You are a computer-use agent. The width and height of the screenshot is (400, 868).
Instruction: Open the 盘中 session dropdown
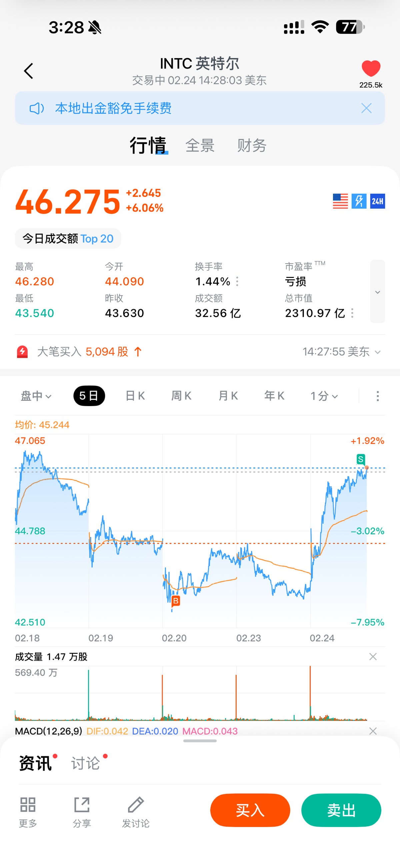tap(36, 396)
